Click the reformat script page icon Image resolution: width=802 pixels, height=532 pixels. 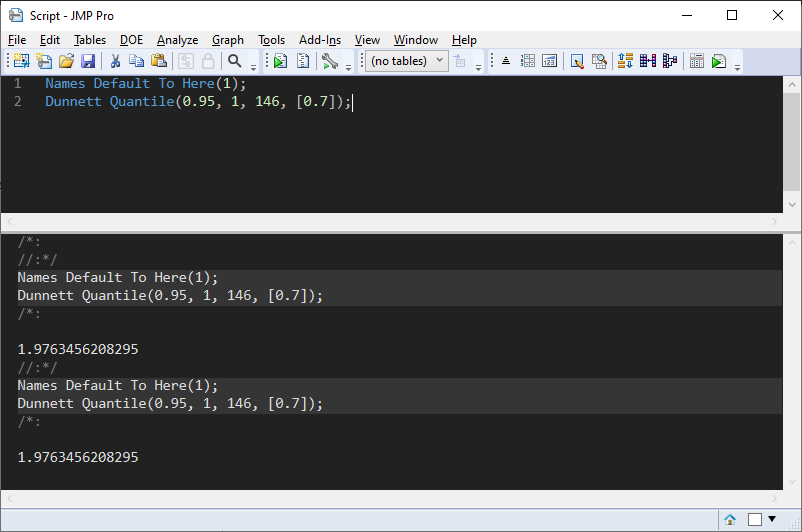(303, 61)
